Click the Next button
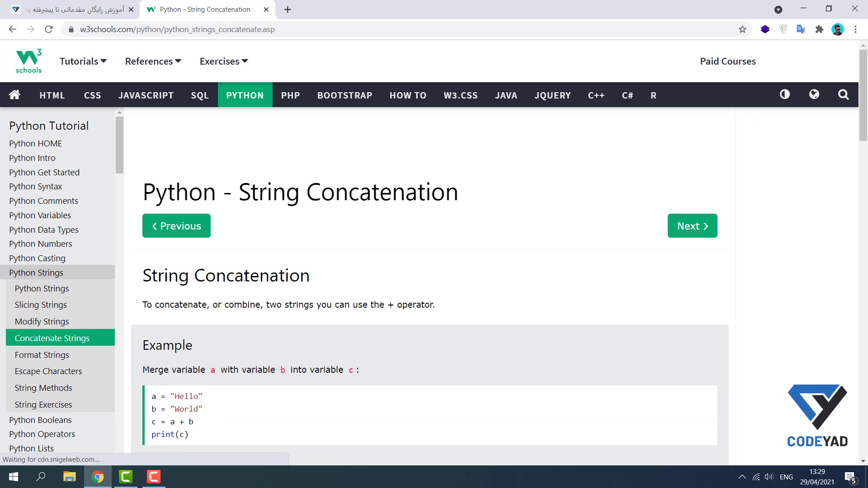The image size is (868, 488). coord(692,226)
